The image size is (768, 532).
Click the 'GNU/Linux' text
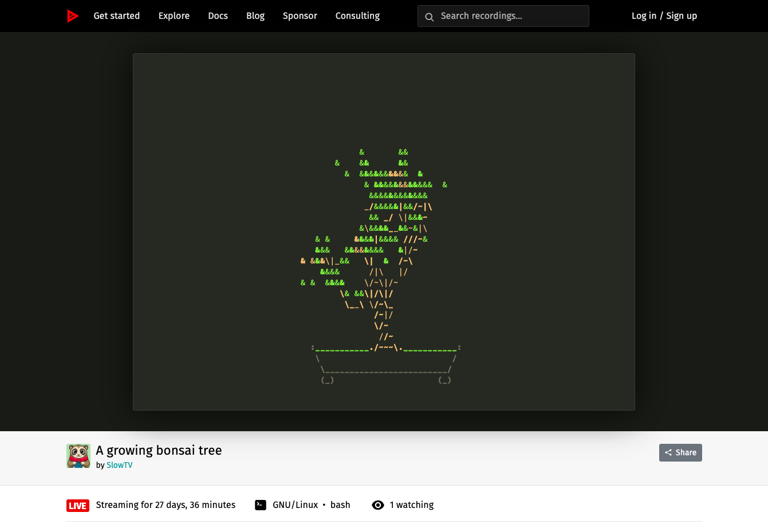pos(296,505)
